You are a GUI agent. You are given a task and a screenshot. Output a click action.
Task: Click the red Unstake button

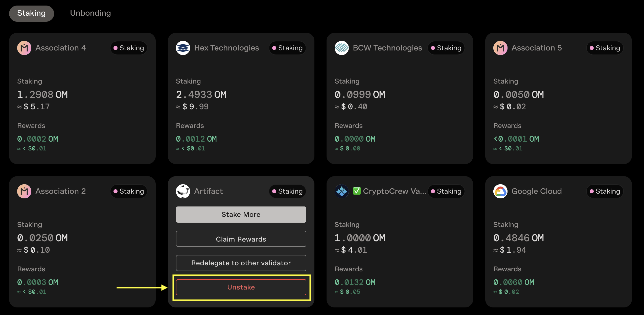[241, 287]
